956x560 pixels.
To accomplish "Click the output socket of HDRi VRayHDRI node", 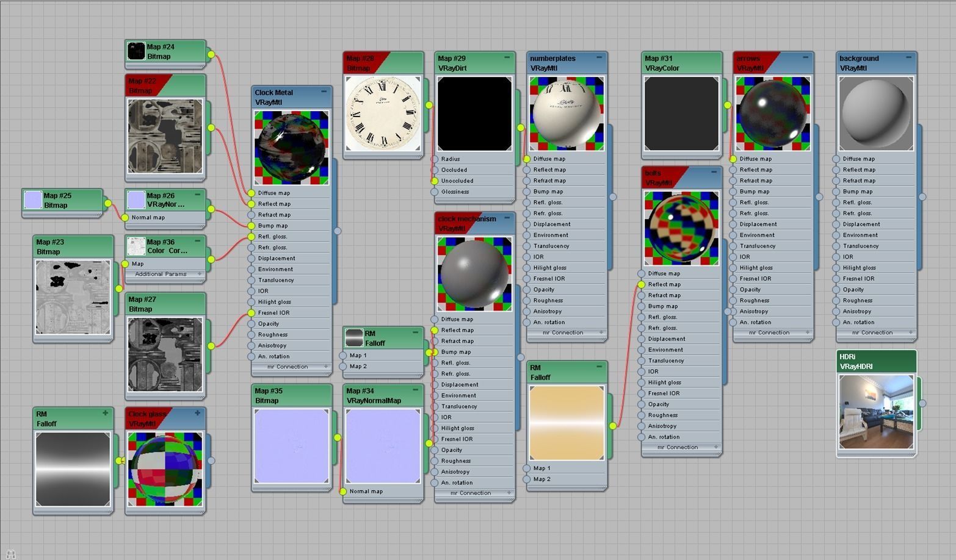I will [x=922, y=403].
